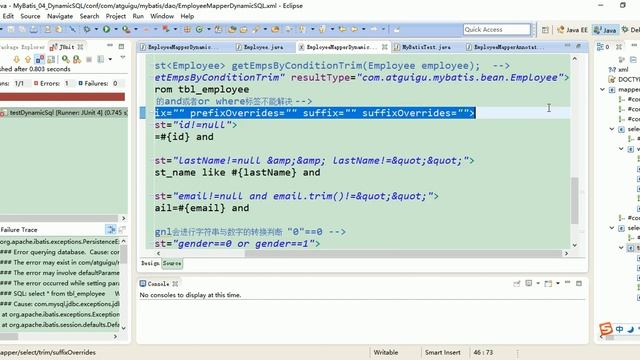Open the New Java Class dropdown arrow
Image resolution: width=640 pixels, height=360 pixels.
tap(209, 29)
